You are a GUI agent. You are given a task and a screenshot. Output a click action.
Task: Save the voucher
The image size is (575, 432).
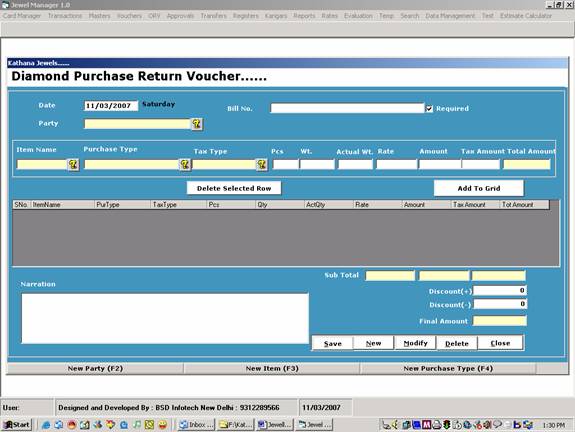coord(333,343)
